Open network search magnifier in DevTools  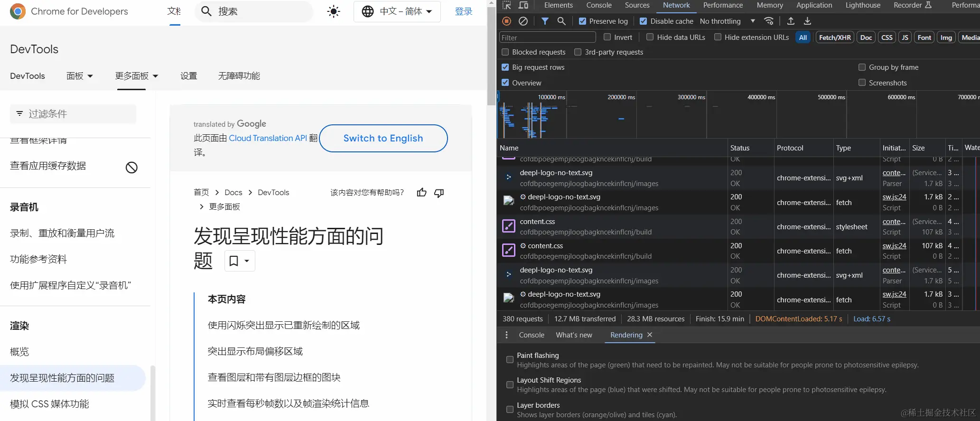pyautogui.click(x=561, y=21)
